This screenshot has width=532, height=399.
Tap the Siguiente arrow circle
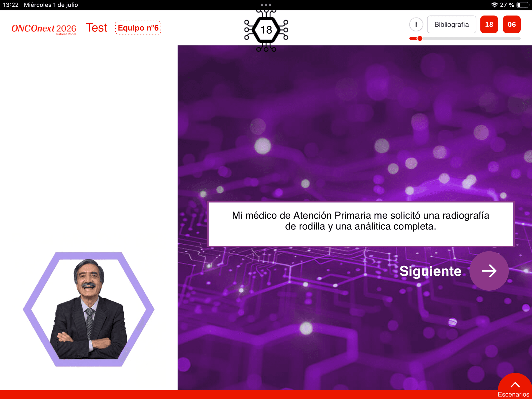[489, 271]
